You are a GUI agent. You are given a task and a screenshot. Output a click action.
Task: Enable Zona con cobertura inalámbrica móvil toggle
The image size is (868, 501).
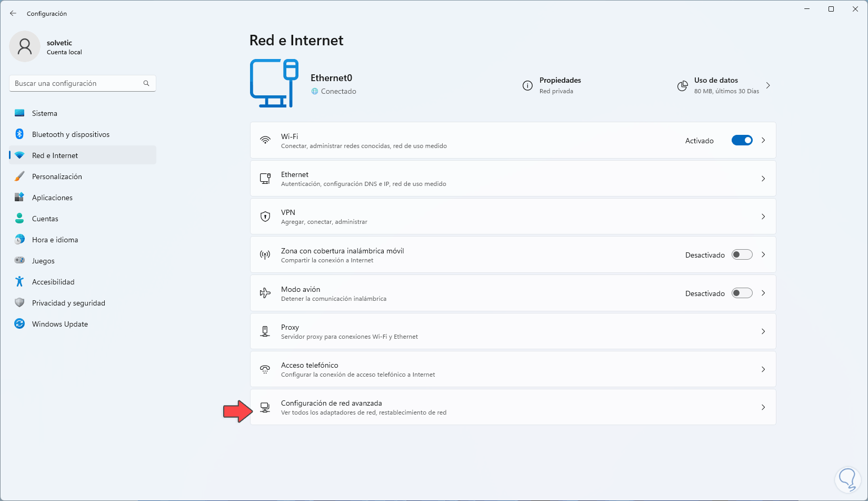click(742, 255)
